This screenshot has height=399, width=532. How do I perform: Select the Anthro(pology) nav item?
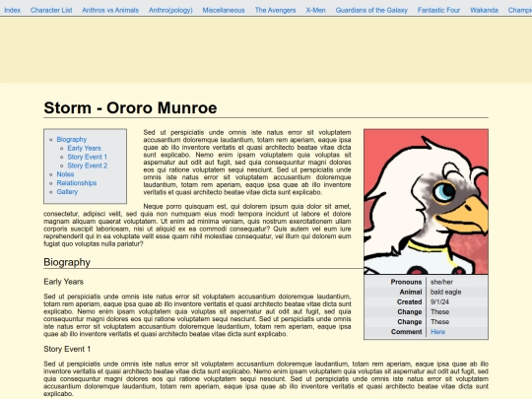click(170, 10)
